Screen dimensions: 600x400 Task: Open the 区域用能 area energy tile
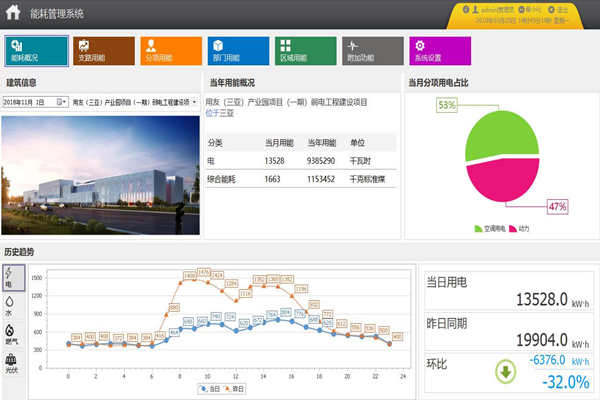click(305, 50)
